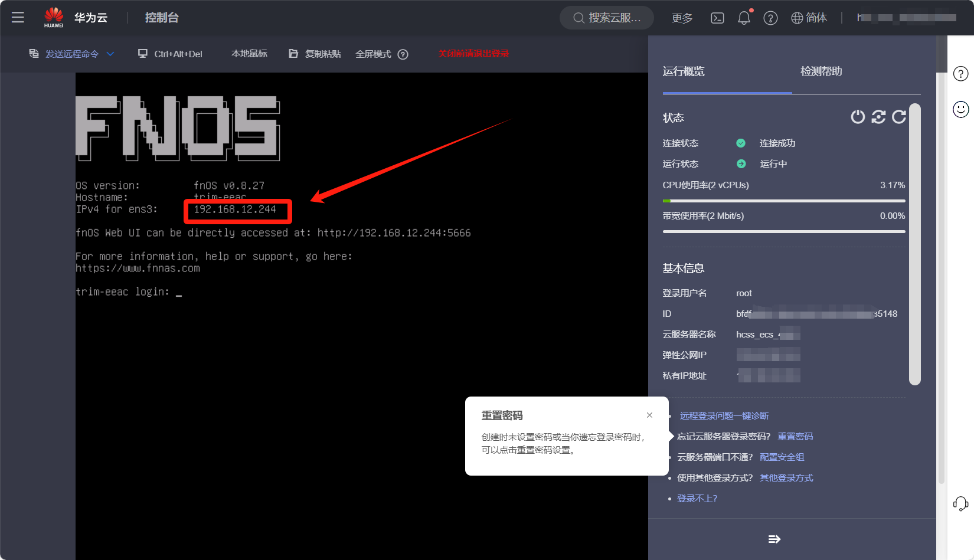Open the 更多 menu in header
The image size is (974, 560).
tap(682, 18)
